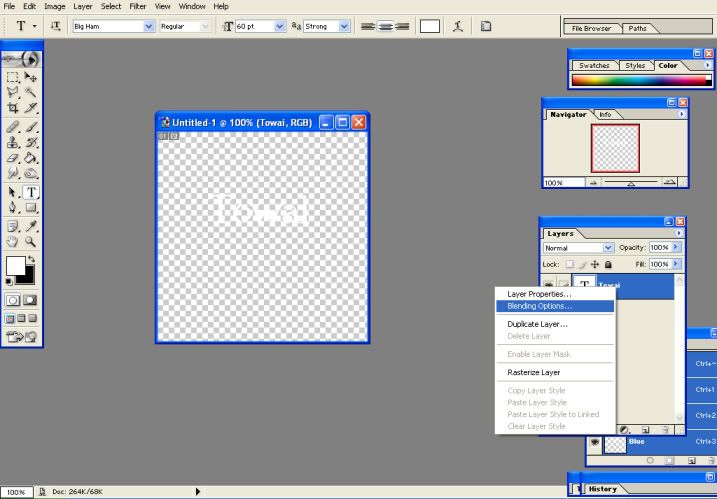Image resolution: width=717 pixels, height=499 pixels.
Task: Choose Rasterize Layer from context menu
Action: point(555,372)
